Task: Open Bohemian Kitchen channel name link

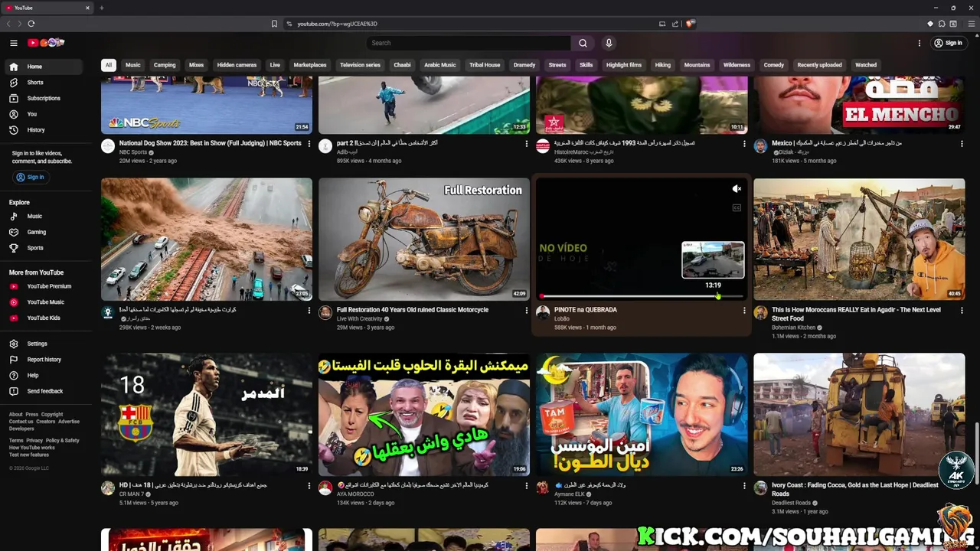Action: click(x=794, y=328)
